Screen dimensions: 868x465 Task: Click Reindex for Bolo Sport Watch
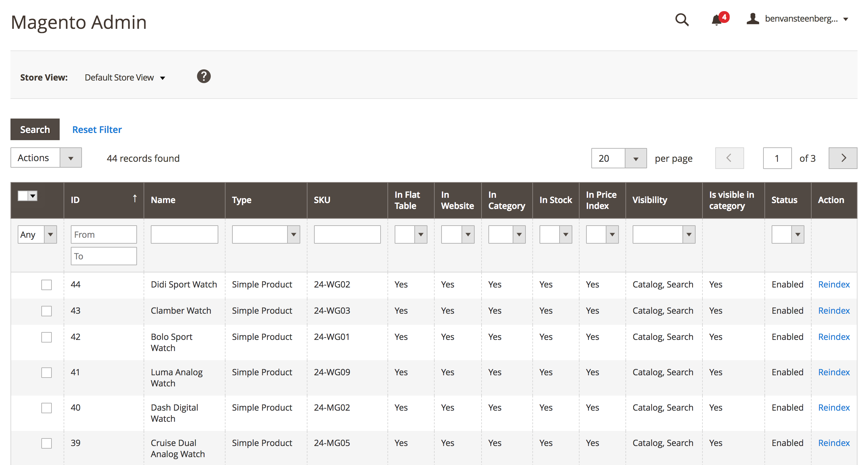[834, 337]
